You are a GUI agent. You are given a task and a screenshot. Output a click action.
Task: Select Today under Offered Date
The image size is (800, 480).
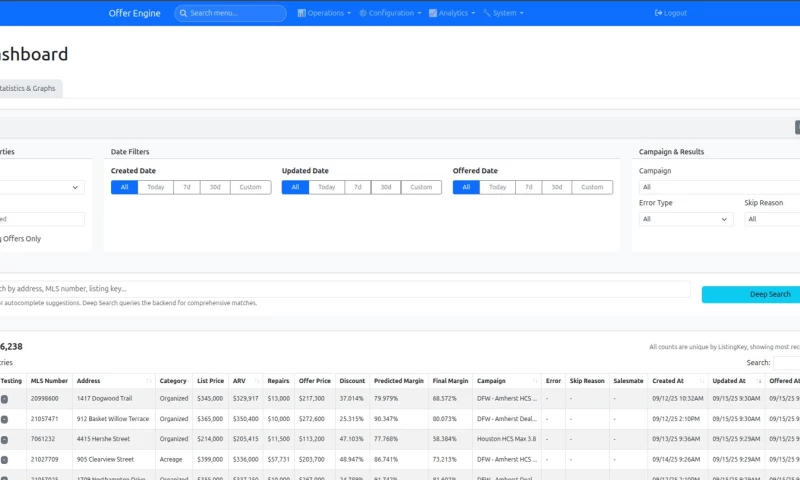[x=497, y=187]
